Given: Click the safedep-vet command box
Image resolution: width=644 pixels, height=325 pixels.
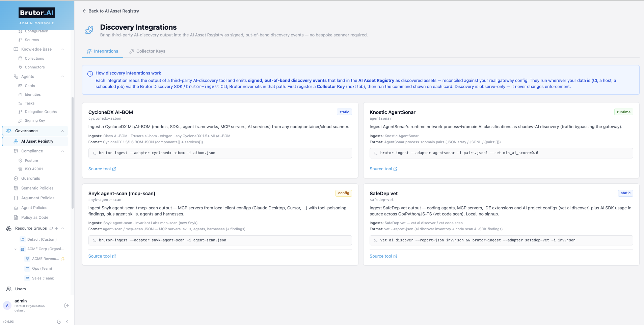Looking at the screenshot, I should pyautogui.click(x=501, y=240).
